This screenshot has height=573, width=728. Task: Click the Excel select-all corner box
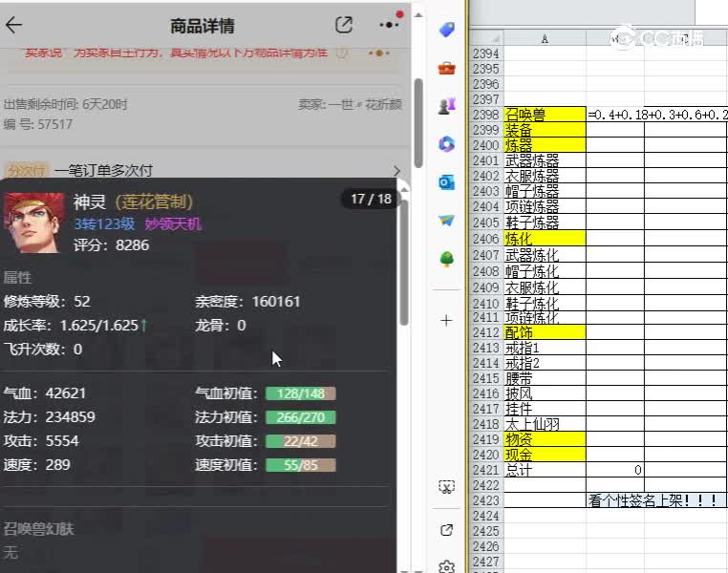pos(486,38)
